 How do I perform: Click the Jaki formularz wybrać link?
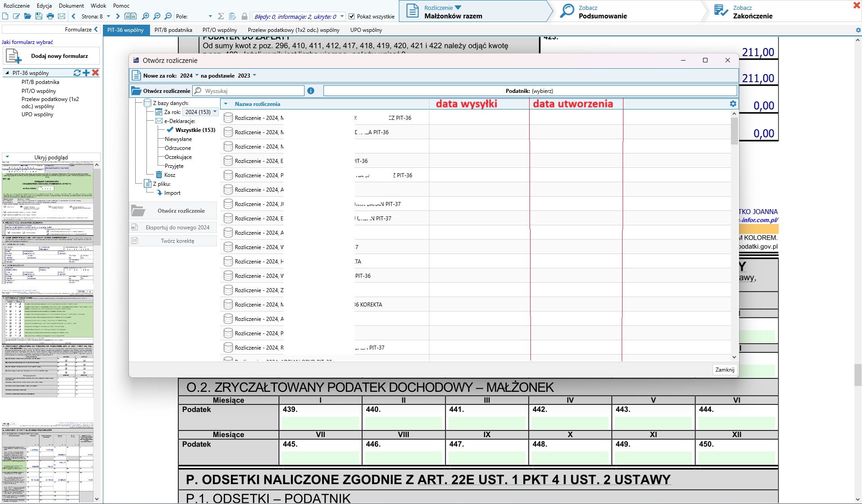pyautogui.click(x=27, y=42)
